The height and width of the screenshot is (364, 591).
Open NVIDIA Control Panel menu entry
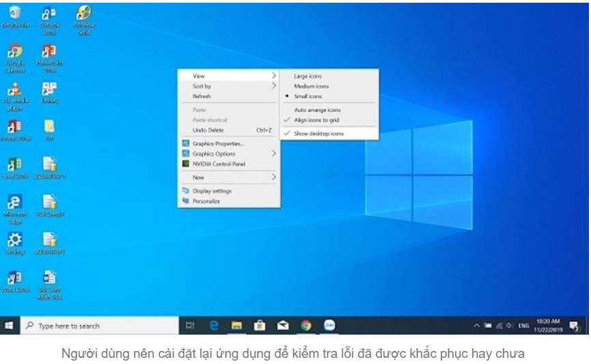[x=218, y=164]
